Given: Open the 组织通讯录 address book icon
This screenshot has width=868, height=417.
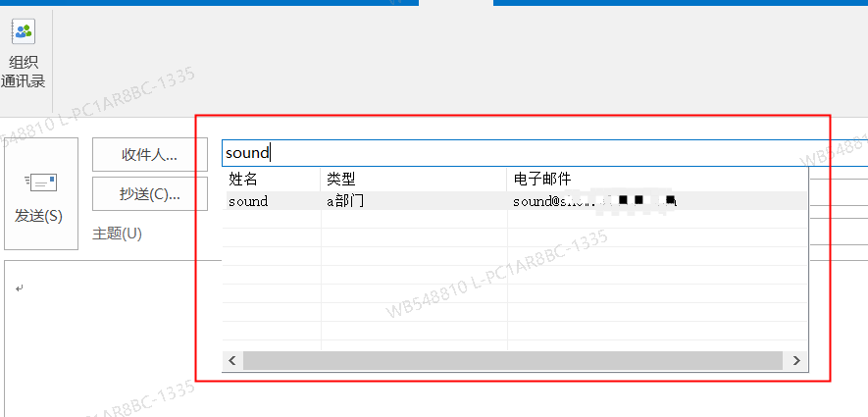Looking at the screenshot, I should click(x=24, y=31).
